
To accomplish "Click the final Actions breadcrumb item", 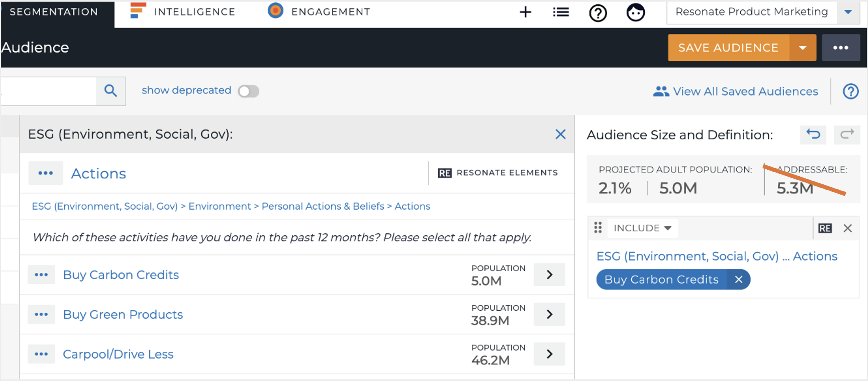I will tap(412, 207).
